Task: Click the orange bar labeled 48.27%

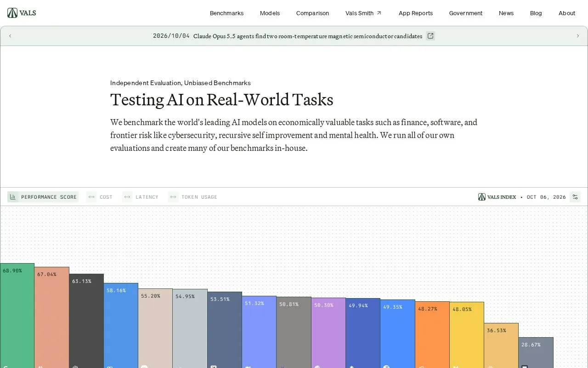Action: pyautogui.click(x=432, y=334)
